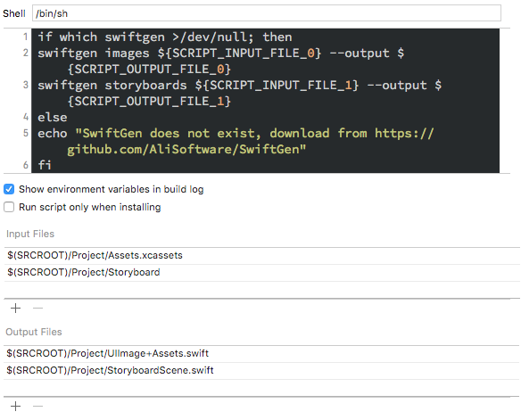This screenshot has width=521, height=420.
Task: Click script line 1 'if which swiftgen'
Action: pyautogui.click(x=165, y=37)
